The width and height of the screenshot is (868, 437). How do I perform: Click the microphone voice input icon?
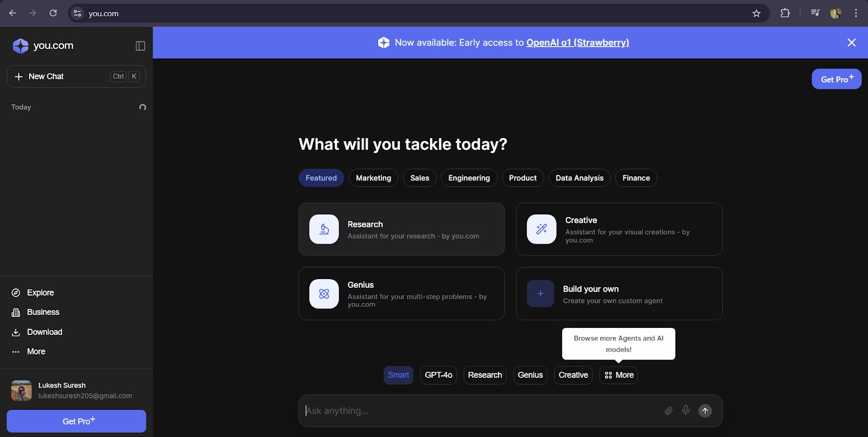686,410
